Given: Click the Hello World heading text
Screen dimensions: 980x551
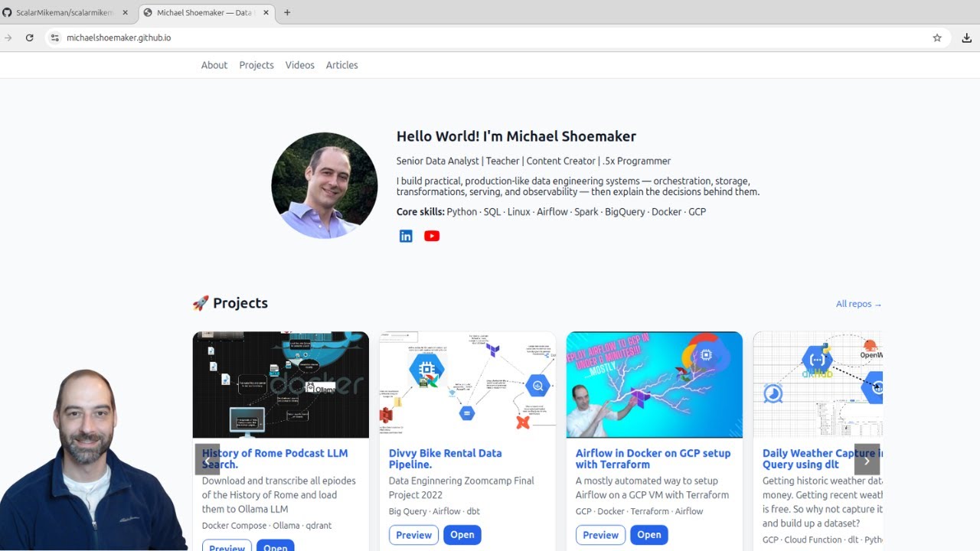Looking at the screenshot, I should [516, 136].
